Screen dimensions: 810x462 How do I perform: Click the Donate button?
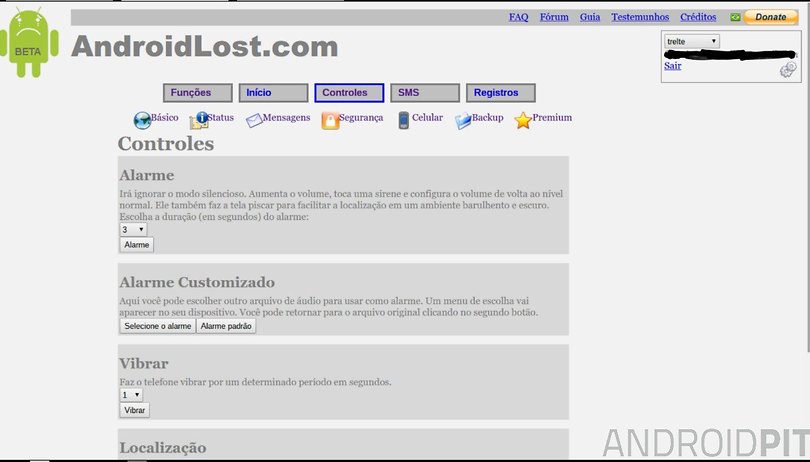coord(771,17)
